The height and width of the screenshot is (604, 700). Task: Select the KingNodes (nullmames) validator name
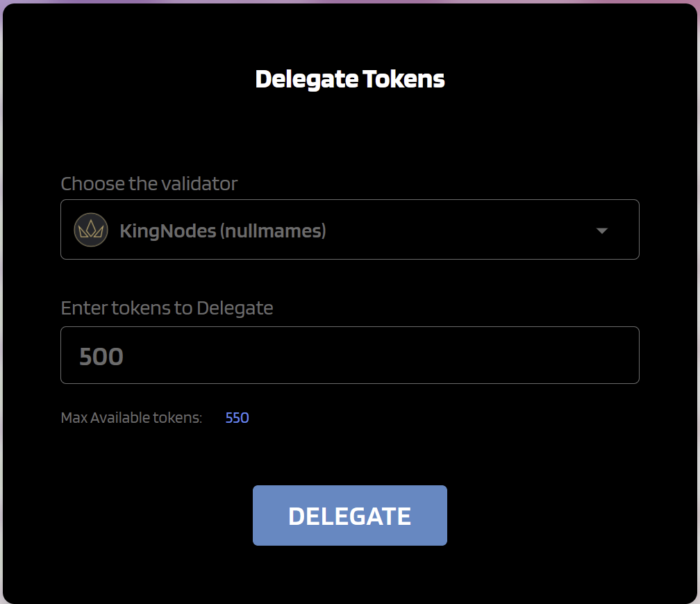223,230
